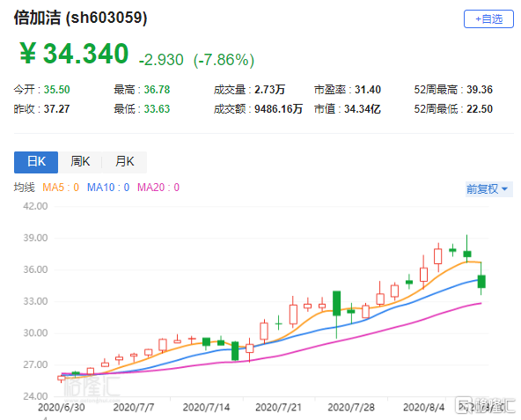521x420 pixels.
Task: Click the percent change (-7.86%)
Action: pos(224,60)
